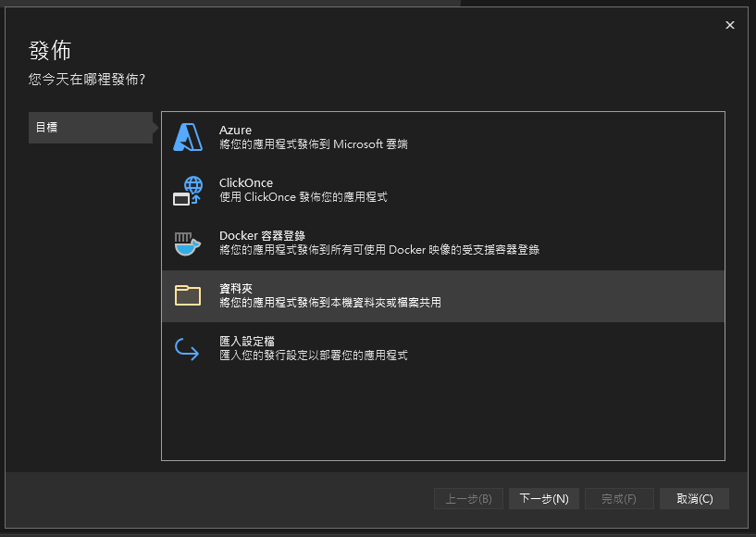Click the 上一步(B) button
The image size is (756, 537).
pyautogui.click(x=468, y=499)
